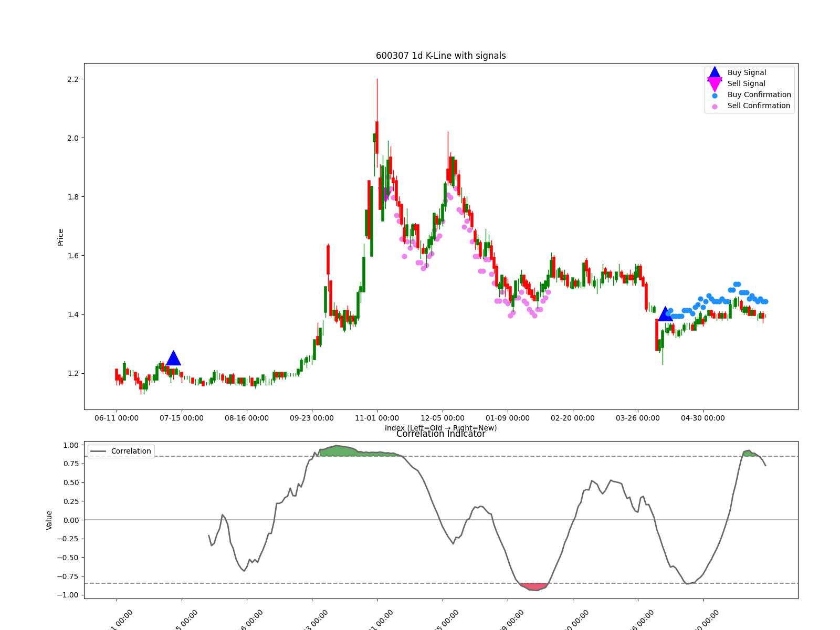840x630 pixels.
Task: Click the gray line sample in the Correlation legend
Action: coord(98,451)
